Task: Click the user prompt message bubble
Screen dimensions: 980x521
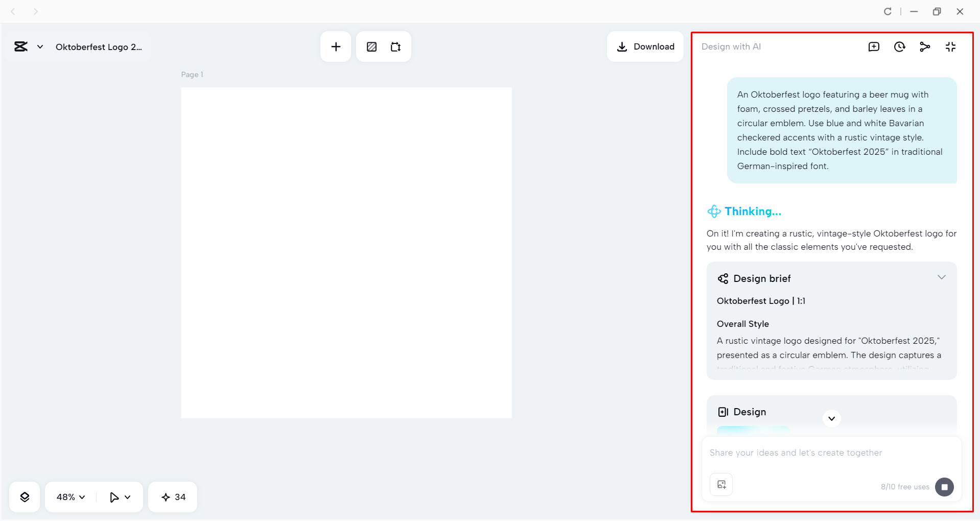Action: point(842,130)
